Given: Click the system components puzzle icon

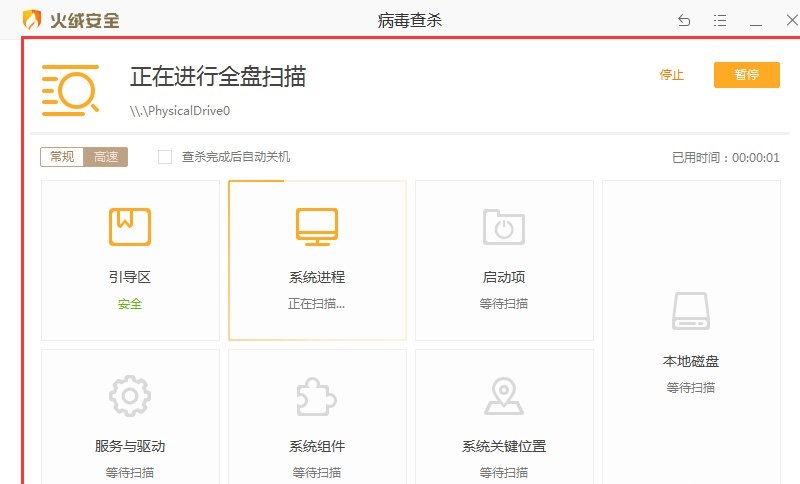Looking at the screenshot, I should pyautogui.click(x=317, y=396).
